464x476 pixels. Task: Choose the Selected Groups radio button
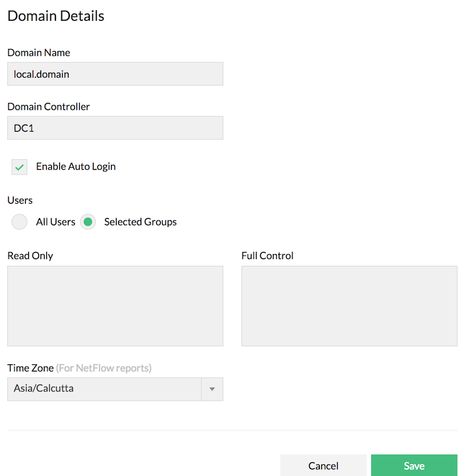click(x=88, y=222)
